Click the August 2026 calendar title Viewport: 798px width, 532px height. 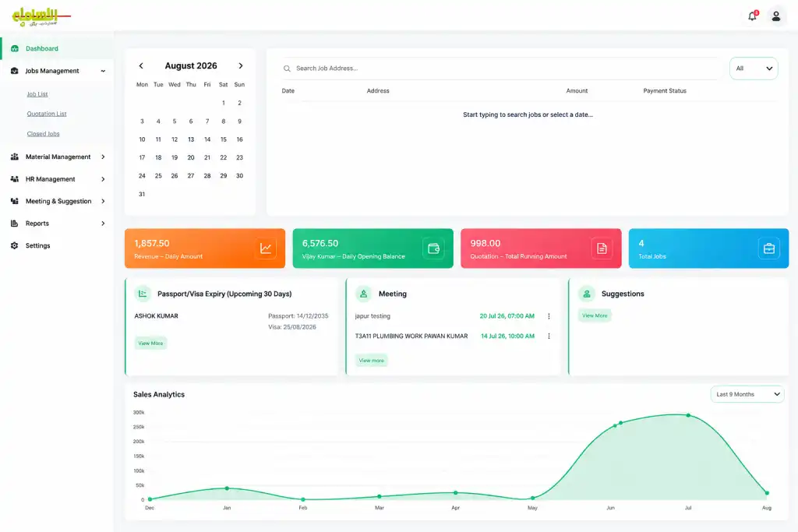click(191, 65)
